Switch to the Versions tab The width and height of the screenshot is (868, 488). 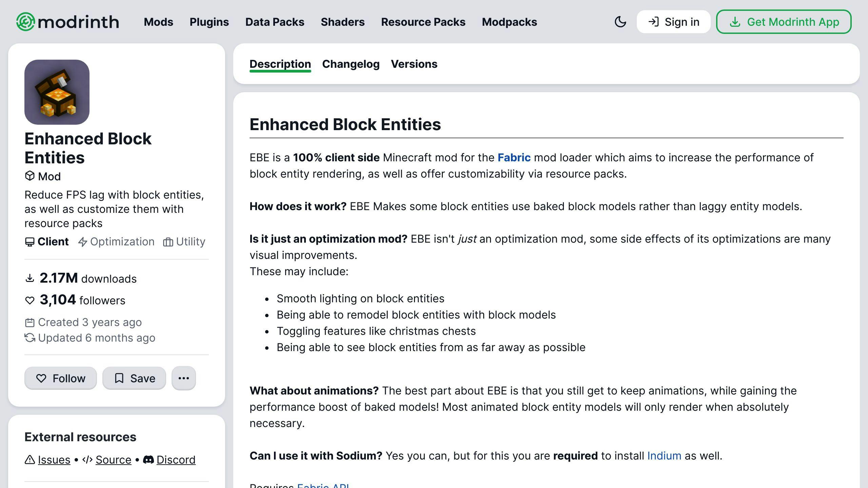pyautogui.click(x=414, y=64)
